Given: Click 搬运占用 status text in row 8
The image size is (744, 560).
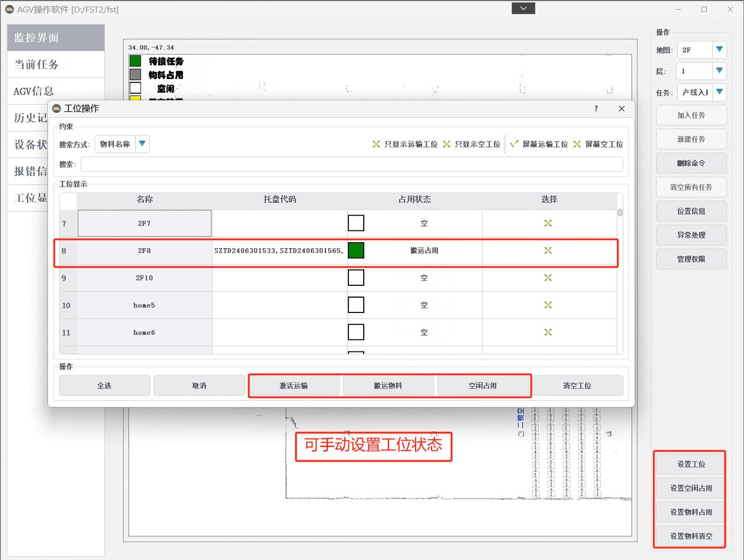Looking at the screenshot, I should (x=424, y=251).
